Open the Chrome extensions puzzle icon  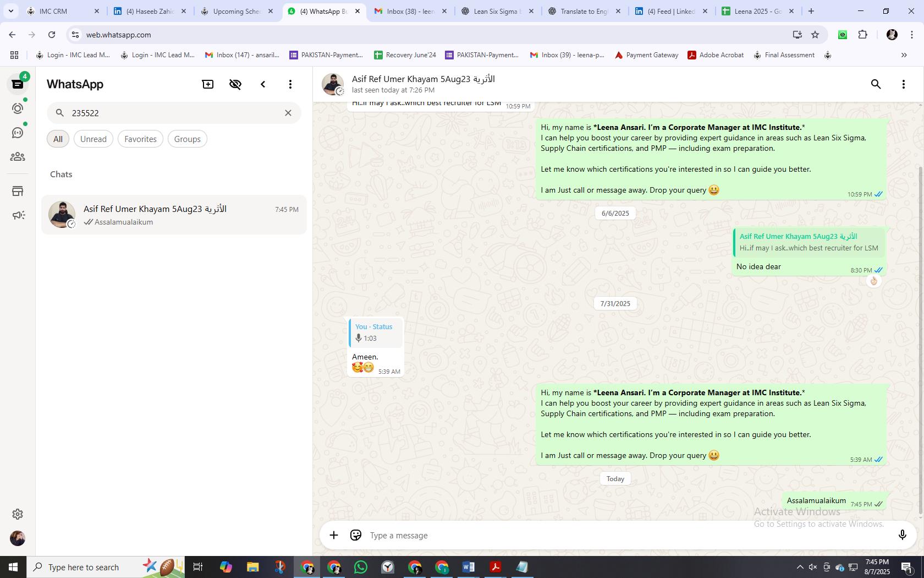[862, 35]
